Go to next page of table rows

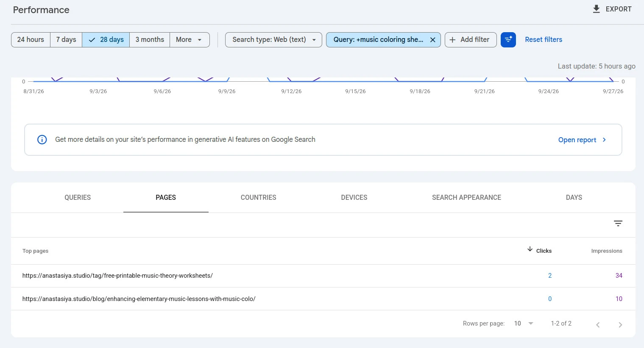620,325
